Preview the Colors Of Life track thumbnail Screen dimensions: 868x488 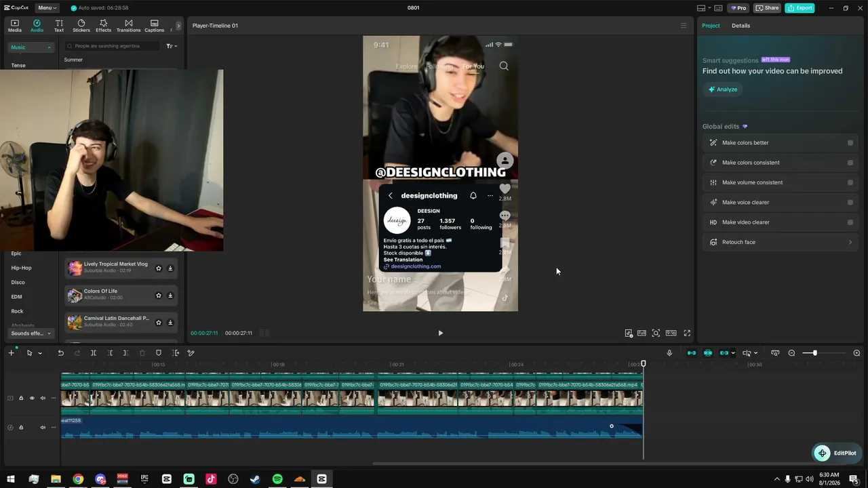coord(75,295)
